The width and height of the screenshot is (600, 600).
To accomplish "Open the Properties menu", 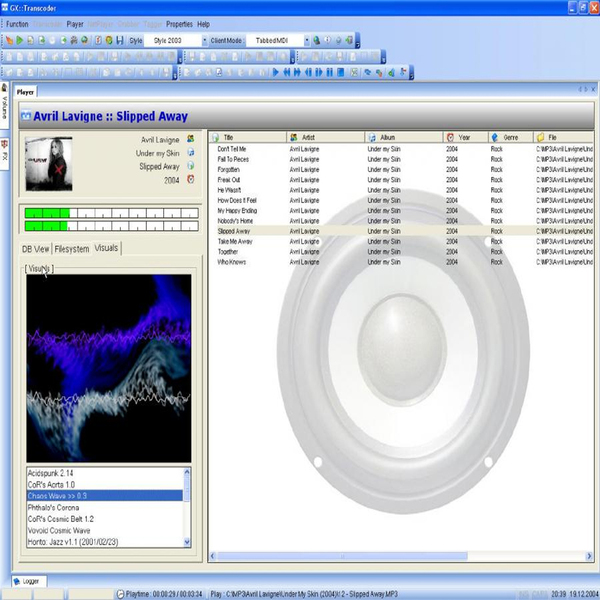I will [x=179, y=24].
